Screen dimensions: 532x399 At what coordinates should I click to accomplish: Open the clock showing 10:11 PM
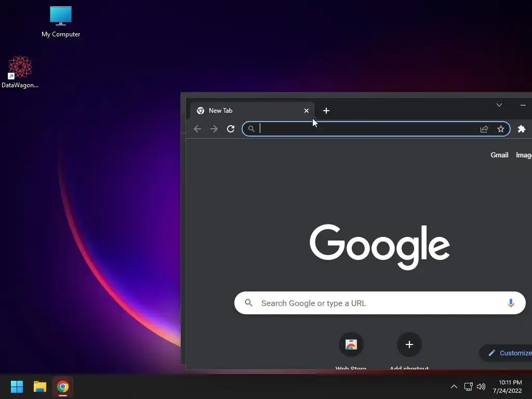pos(507,387)
